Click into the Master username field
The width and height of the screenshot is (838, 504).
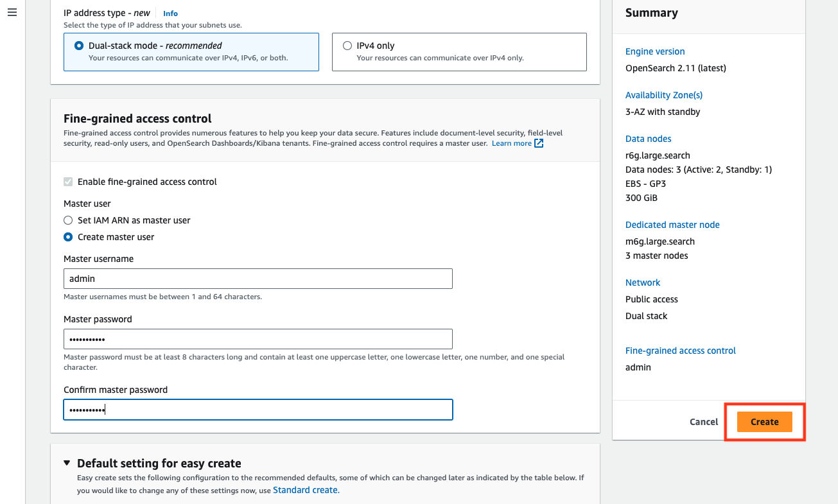tap(257, 279)
